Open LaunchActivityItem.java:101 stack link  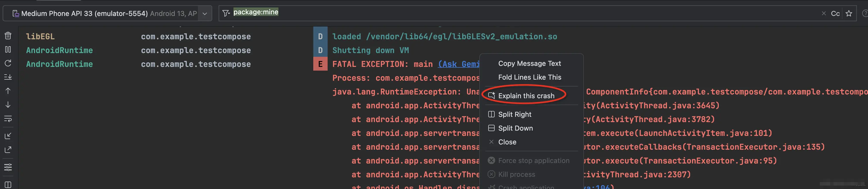click(703, 133)
